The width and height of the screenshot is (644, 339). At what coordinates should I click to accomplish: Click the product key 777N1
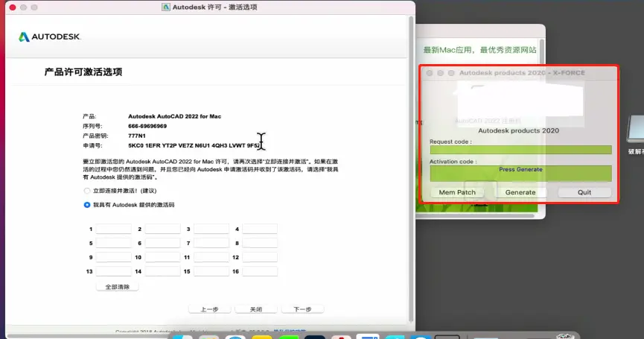[x=137, y=136]
